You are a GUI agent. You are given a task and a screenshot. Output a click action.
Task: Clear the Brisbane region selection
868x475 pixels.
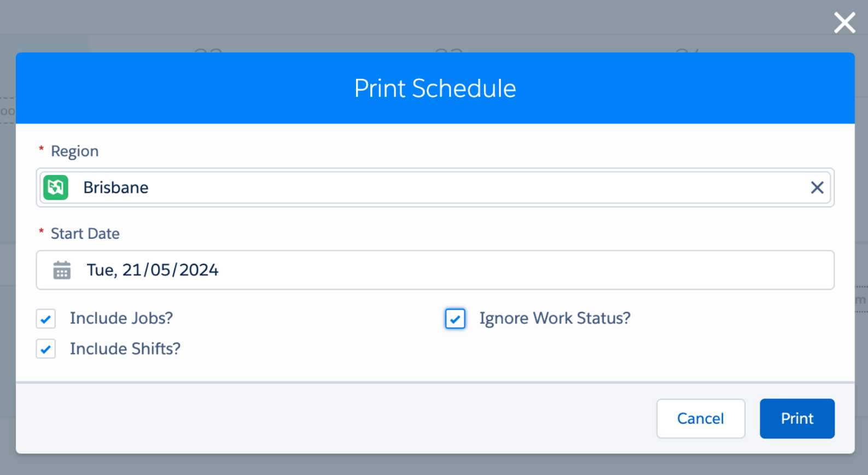817,188
